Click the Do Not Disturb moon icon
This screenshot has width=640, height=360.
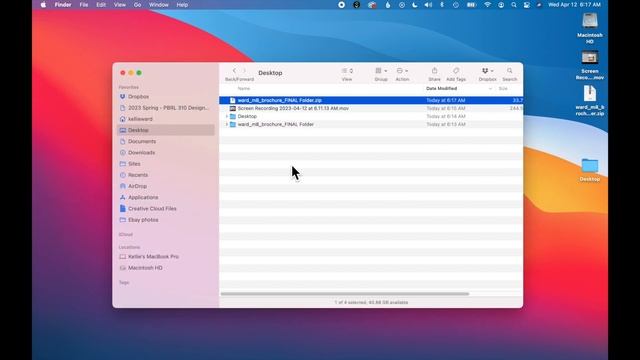click(415, 5)
